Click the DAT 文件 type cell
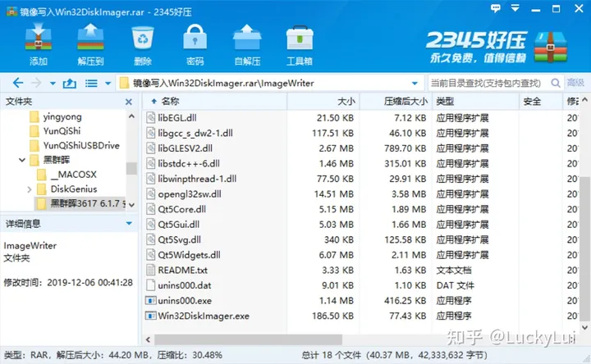This screenshot has width=591, height=364. tap(455, 285)
